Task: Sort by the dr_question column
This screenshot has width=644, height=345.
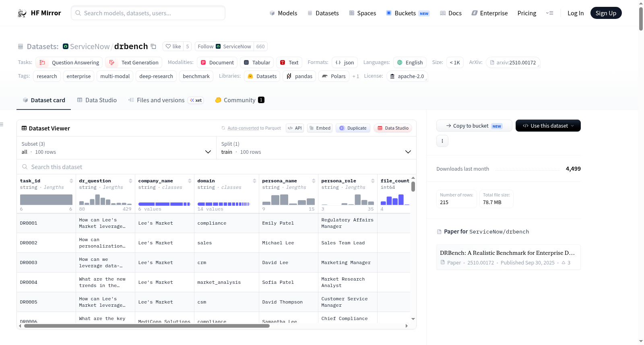Action: pos(130,181)
